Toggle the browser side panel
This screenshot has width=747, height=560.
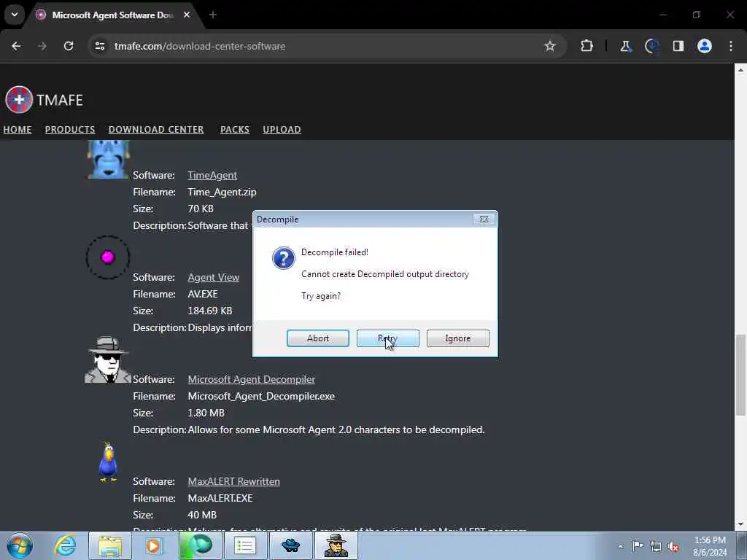coord(678,46)
